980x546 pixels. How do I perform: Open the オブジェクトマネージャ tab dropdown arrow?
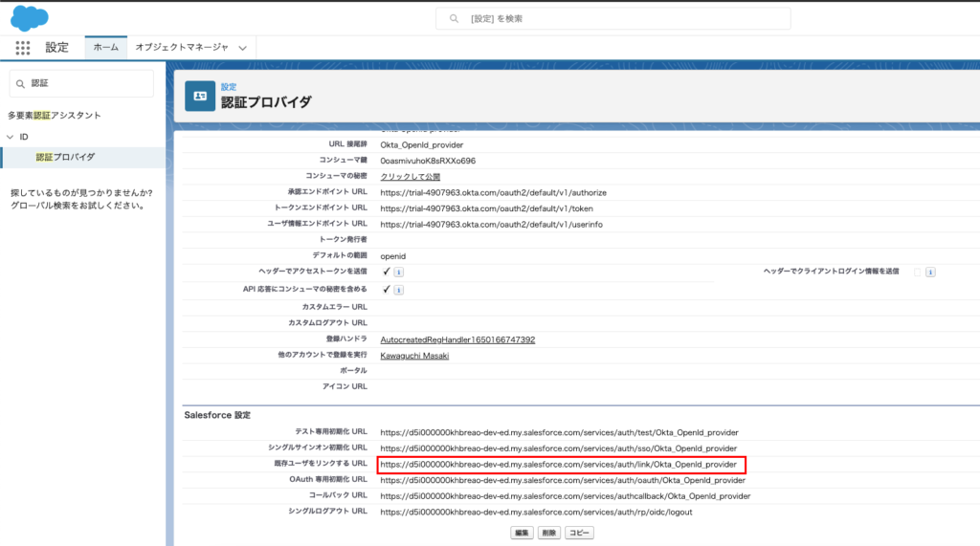pyautogui.click(x=243, y=48)
